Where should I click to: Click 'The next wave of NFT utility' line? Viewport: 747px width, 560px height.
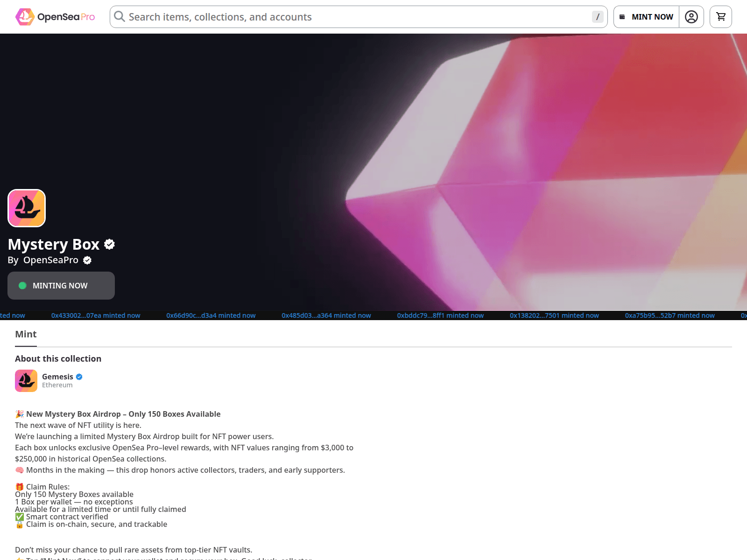[78, 425]
